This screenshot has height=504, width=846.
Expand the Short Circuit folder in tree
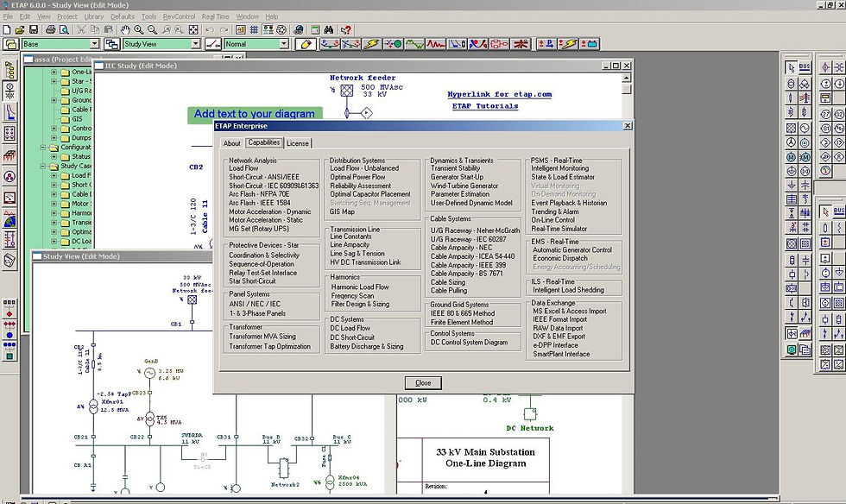[54, 185]
